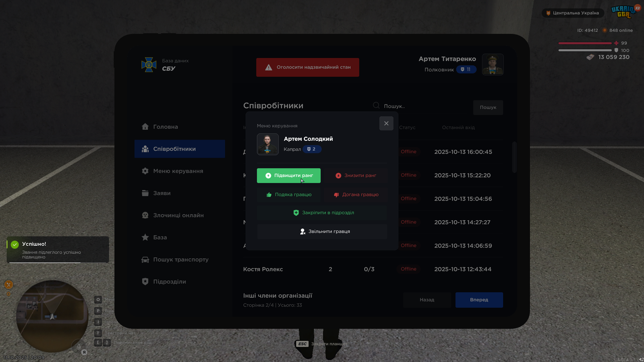
Task: Click Оголосити надзвичайний стан button
Action: pos(308,67)
